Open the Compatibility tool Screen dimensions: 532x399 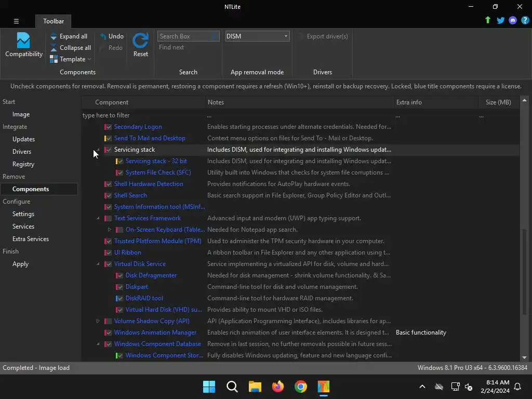[x=24, y=45]
